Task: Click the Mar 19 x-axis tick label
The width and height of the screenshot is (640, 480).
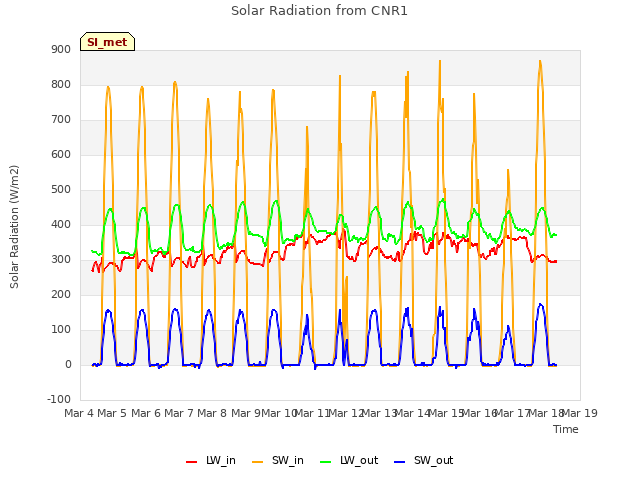Action: pos(580,413)
